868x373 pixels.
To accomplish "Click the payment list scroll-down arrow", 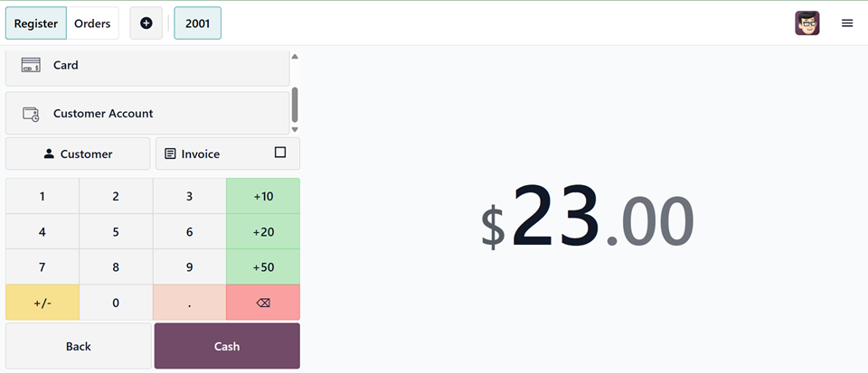I will pos(295,129).
